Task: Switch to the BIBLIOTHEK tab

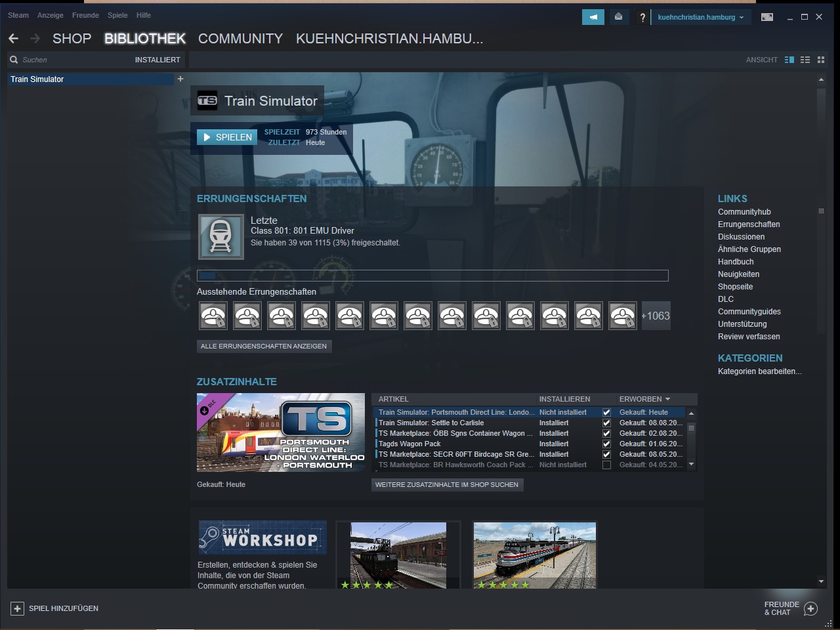Action: [x=145, y=39]
